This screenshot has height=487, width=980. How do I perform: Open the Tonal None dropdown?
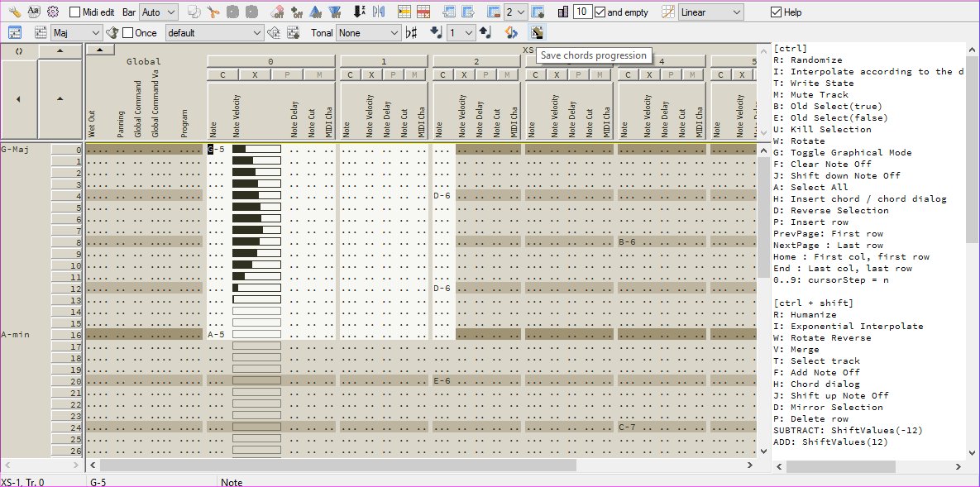[x=368, y=32]
